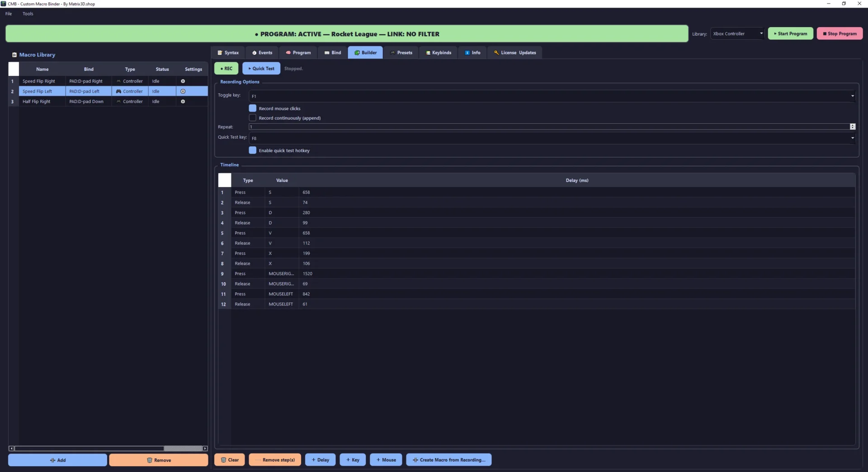The height and width of the screenshot is (472, 868).
Task: Click the select-all corner of Macro Library table
Action: point(14,69)
